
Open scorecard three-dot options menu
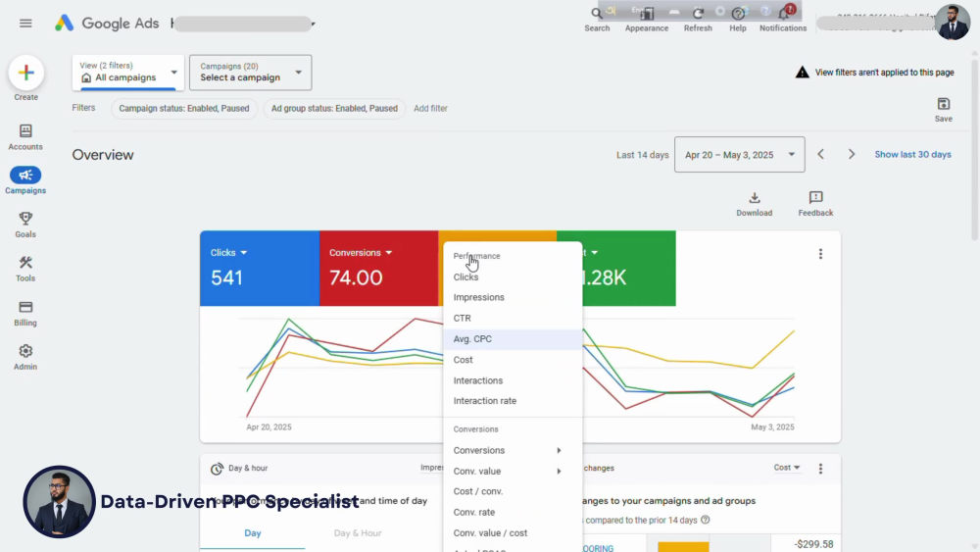[820, 254]
